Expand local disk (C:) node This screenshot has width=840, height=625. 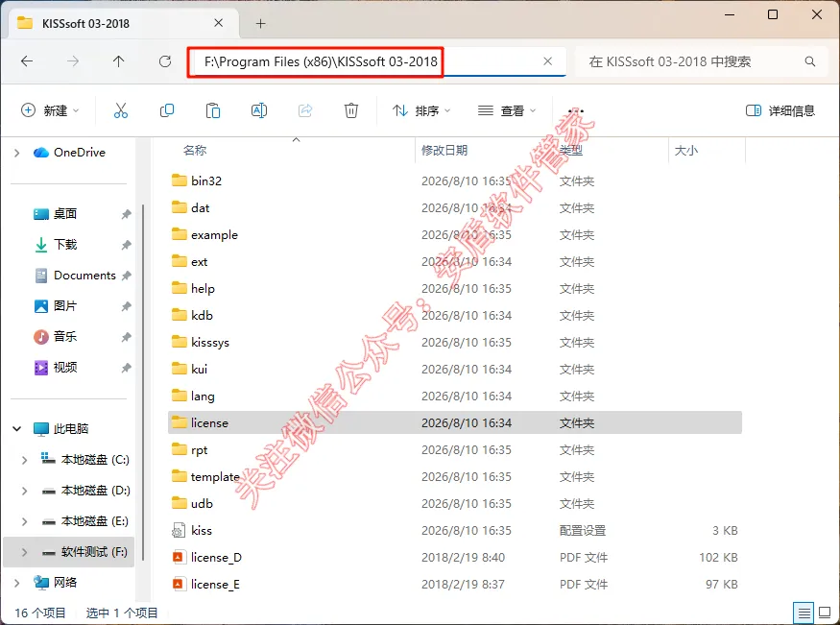click(x=25, y=460)
